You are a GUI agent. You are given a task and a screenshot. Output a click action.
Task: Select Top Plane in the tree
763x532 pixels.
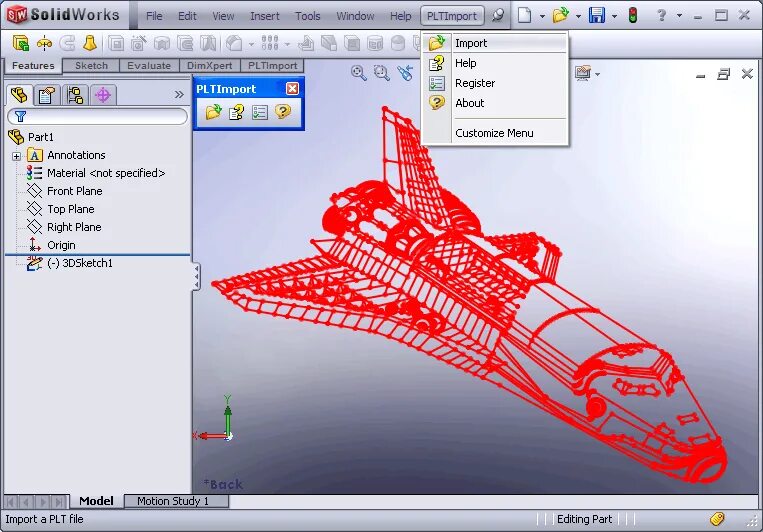(71, 209)
